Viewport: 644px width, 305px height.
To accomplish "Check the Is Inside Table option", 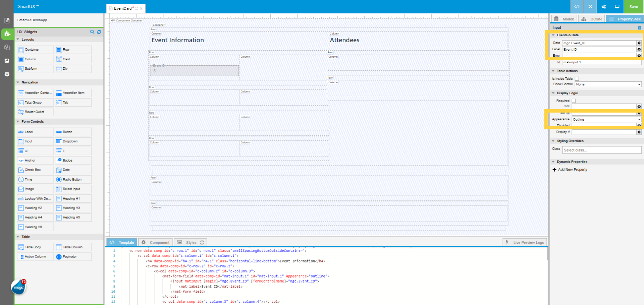I will tap(577, 78).
